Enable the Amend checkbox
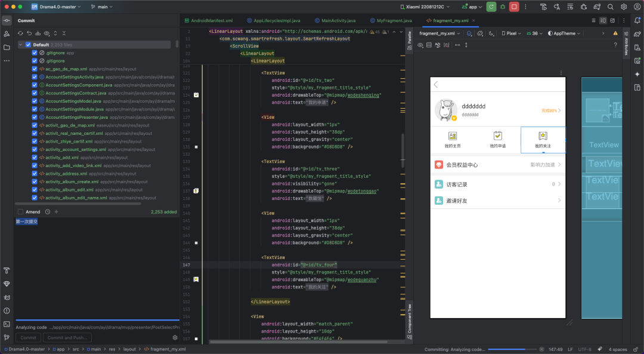 pos(21,212)
